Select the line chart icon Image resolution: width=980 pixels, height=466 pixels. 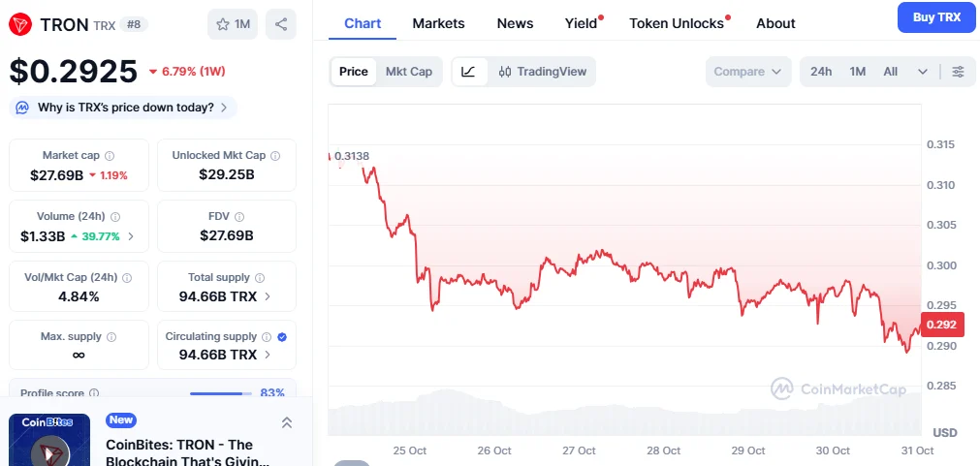(469, 72)
